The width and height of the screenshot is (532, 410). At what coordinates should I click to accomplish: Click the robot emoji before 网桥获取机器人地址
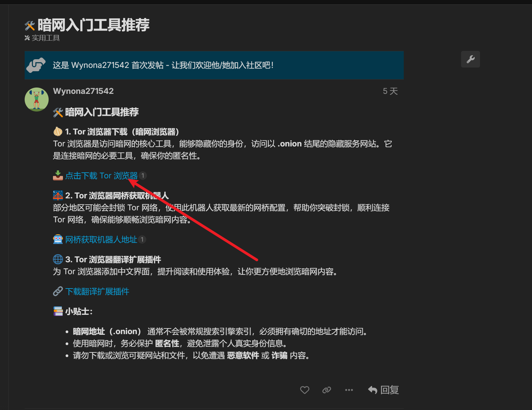(x=58, y=240)
